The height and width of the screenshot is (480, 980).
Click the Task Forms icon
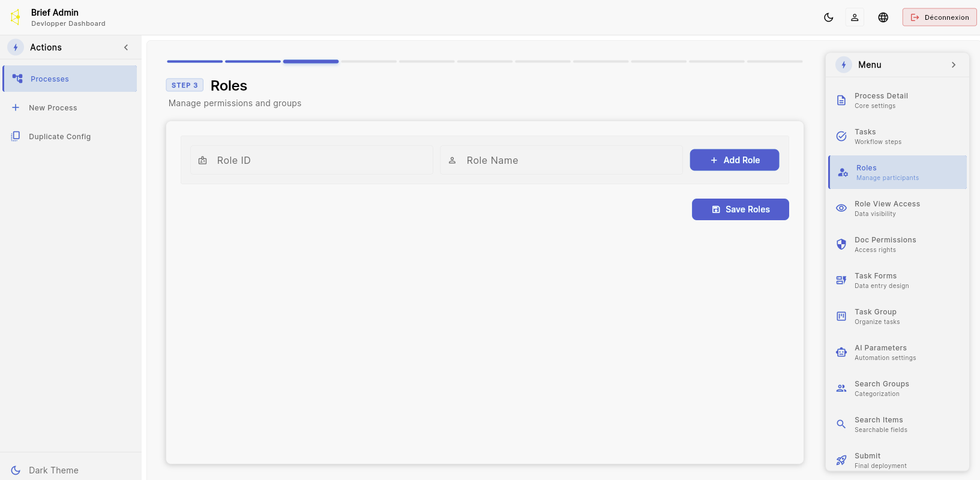pyautogui.click(x=841, y=280)
